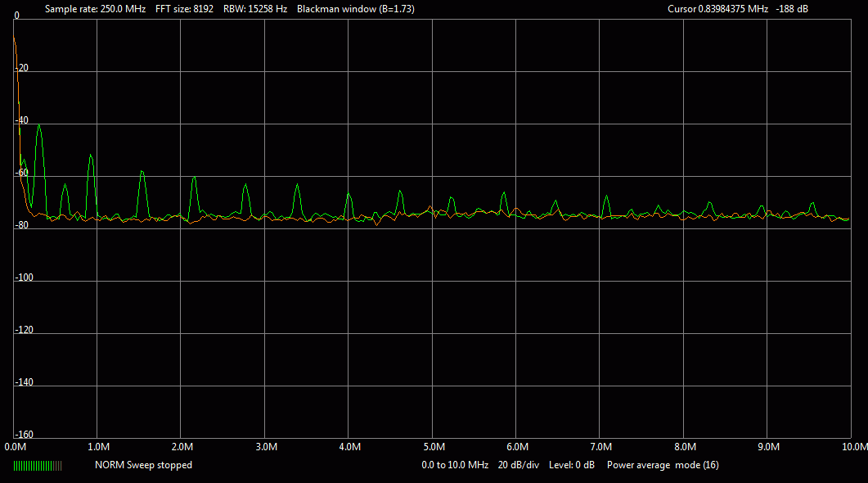The height and width of the screenshot is (483, 868).
Task: Click the -160 dB axis label
Action: [25, 435]
